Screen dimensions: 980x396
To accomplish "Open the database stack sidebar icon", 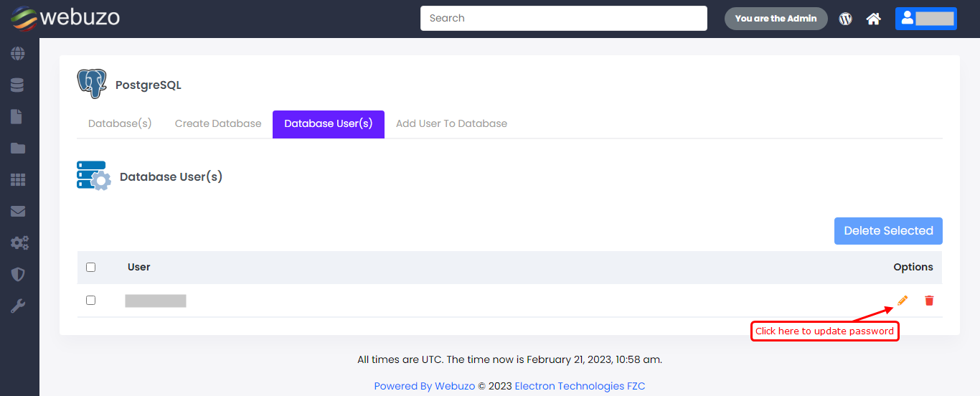I will click(x=18, y=85).
